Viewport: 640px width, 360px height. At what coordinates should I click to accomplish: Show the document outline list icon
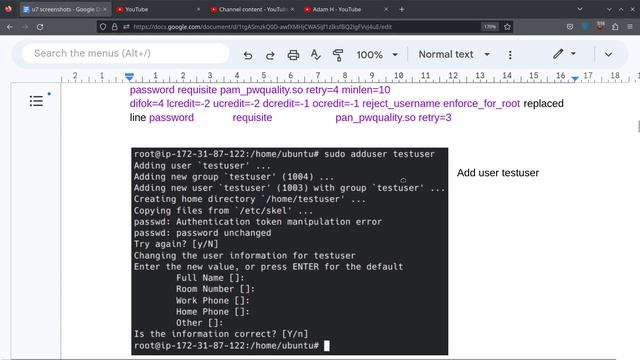pyautogui.click(x=36, y=101)
